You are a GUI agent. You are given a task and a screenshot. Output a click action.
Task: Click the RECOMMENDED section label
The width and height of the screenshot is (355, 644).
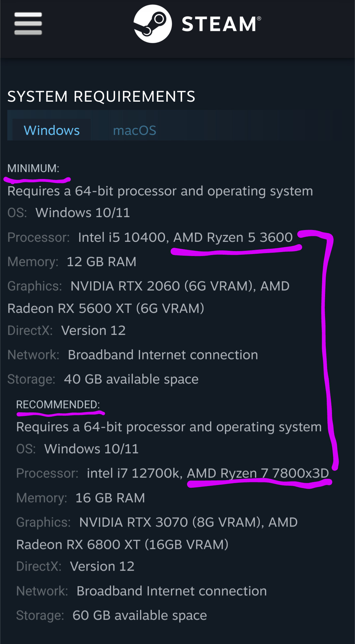click(x=58, y=404)
